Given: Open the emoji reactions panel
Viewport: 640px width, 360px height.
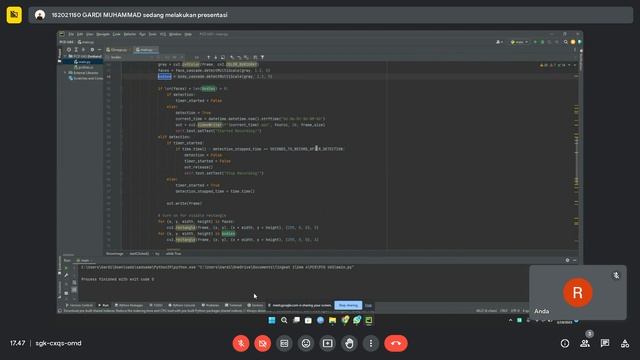Looking at the screenshot, I should 306,343.
